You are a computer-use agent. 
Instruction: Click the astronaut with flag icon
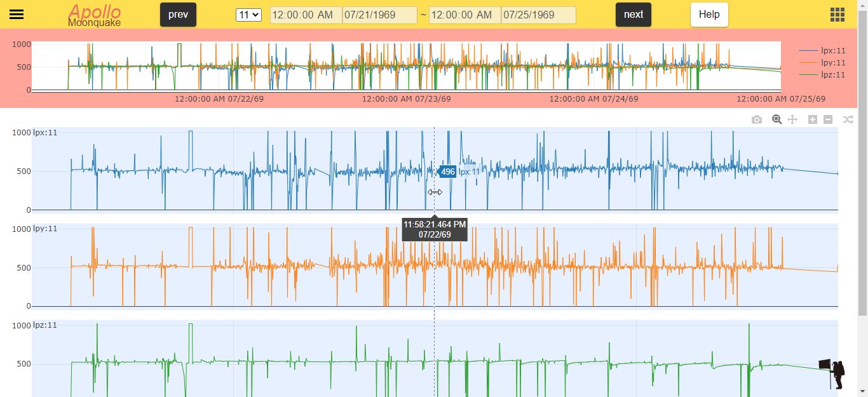[x=834, y=374]
